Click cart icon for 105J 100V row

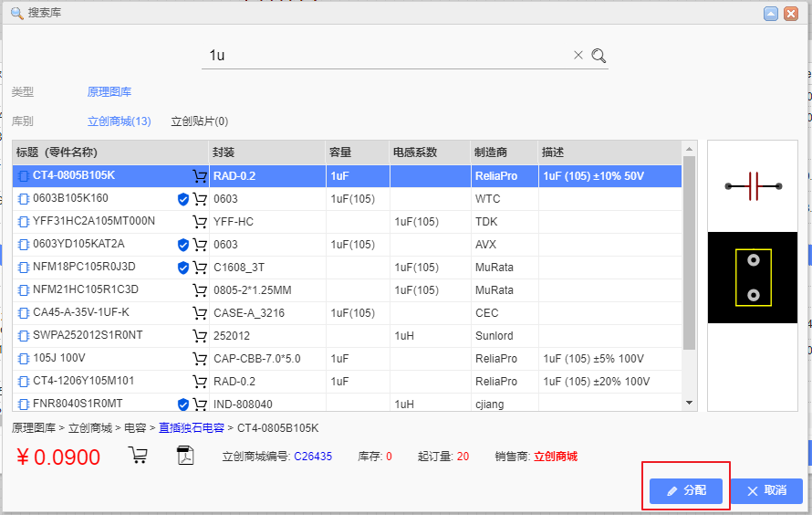(x=200, y=359)
